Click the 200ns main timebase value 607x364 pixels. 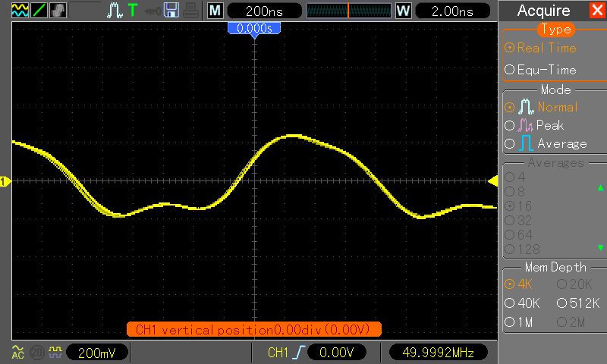pyautogui.click(x=264, y=11)
